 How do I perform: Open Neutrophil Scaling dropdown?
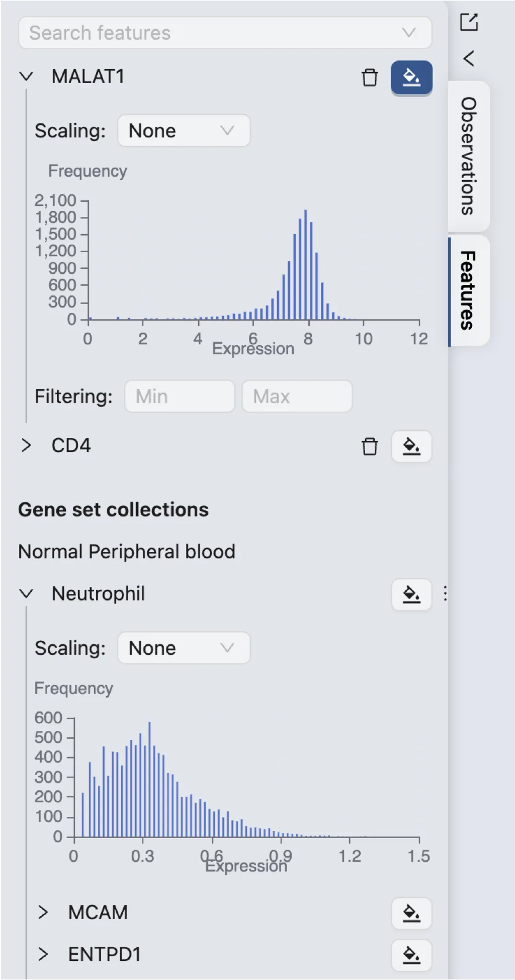(184, 648)
